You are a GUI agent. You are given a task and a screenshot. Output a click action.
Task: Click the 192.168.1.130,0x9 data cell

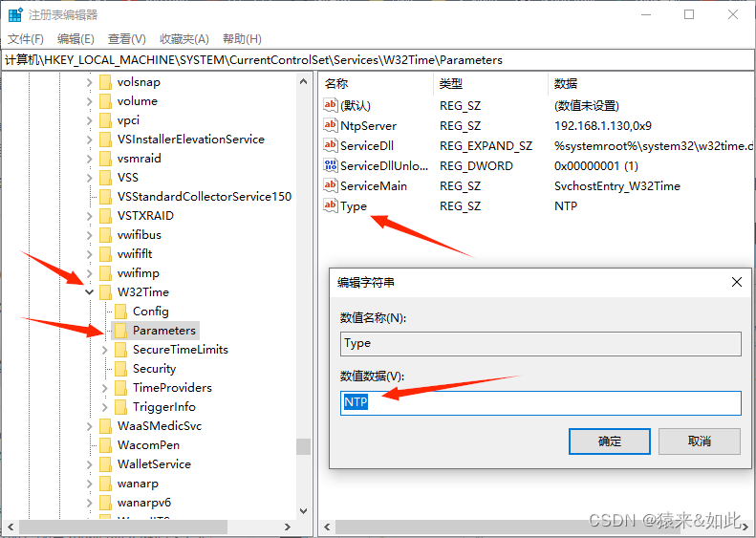coord(603,126)
